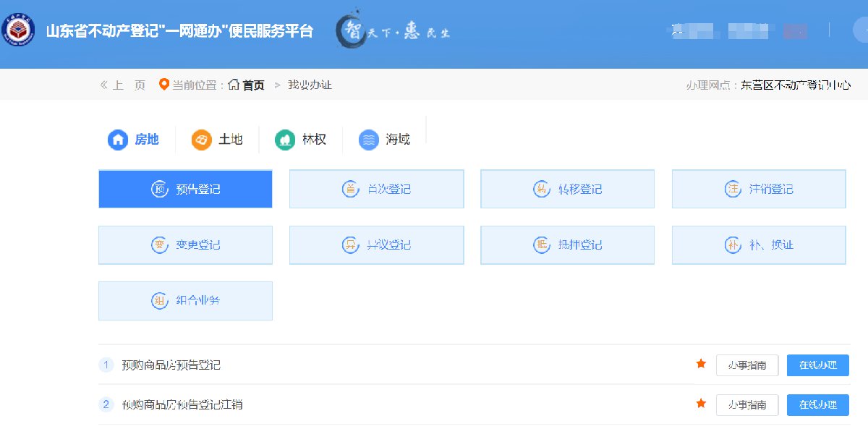Select the 房地 house icon tab
868x429 pixels.
tap(118, 140)
